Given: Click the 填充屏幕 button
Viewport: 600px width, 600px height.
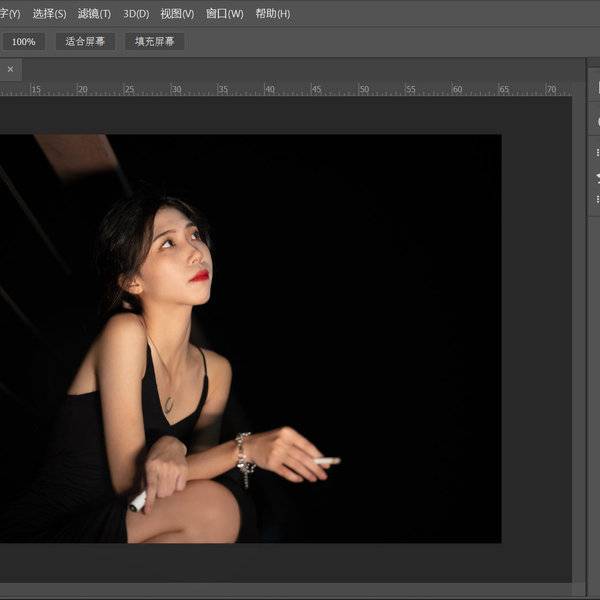Looking at the screenshot, I should (x=155, y=42).
